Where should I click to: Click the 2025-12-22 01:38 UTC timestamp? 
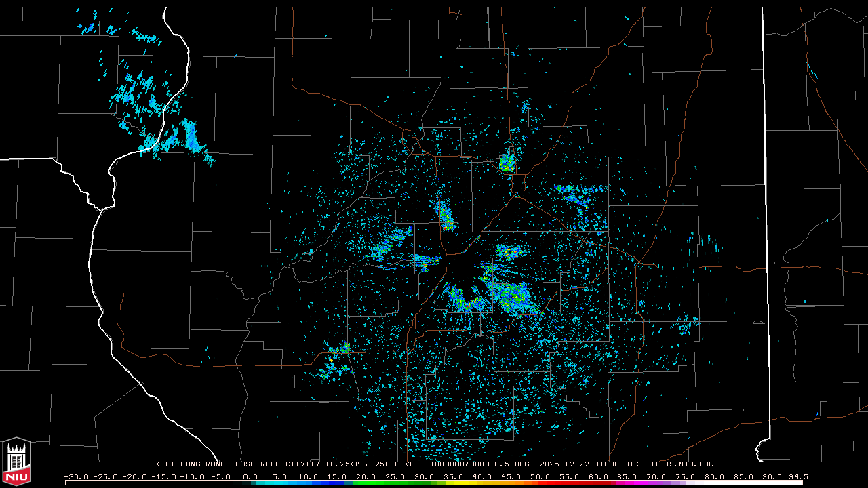click(x=589, y=464)
